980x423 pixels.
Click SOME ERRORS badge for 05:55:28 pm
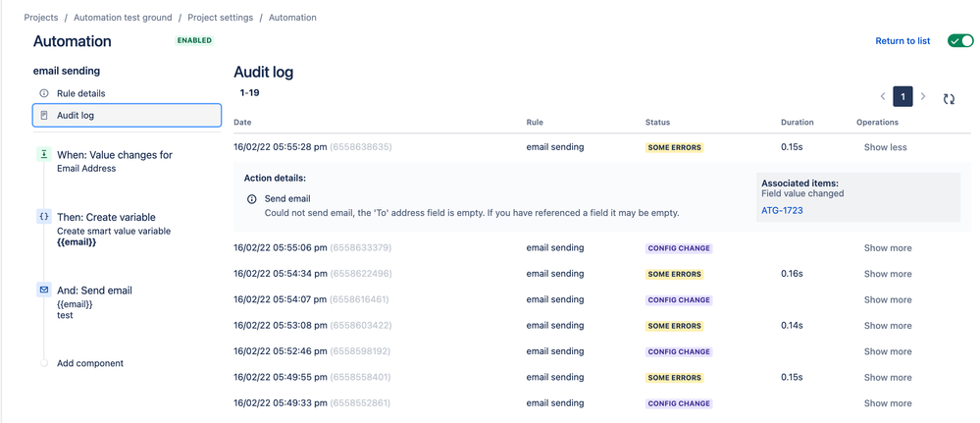coord(674,147)
